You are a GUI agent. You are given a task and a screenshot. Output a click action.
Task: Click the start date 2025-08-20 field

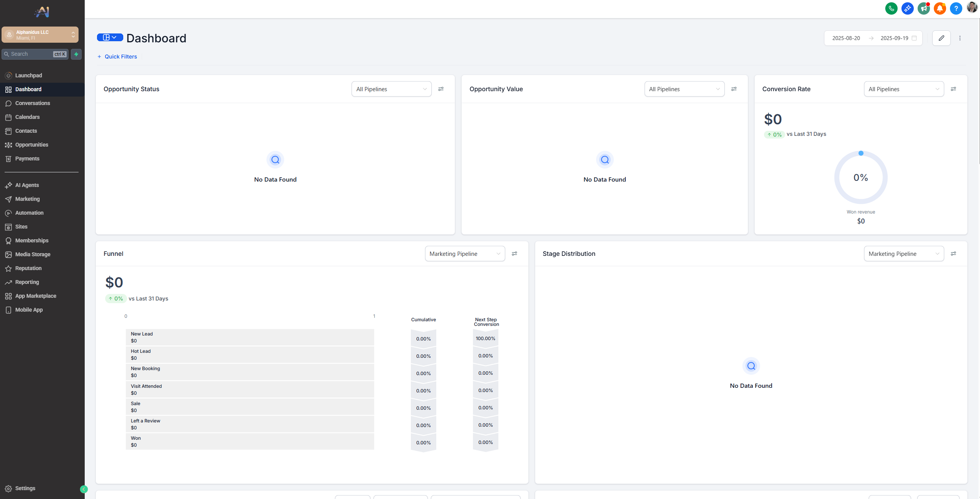846,38
